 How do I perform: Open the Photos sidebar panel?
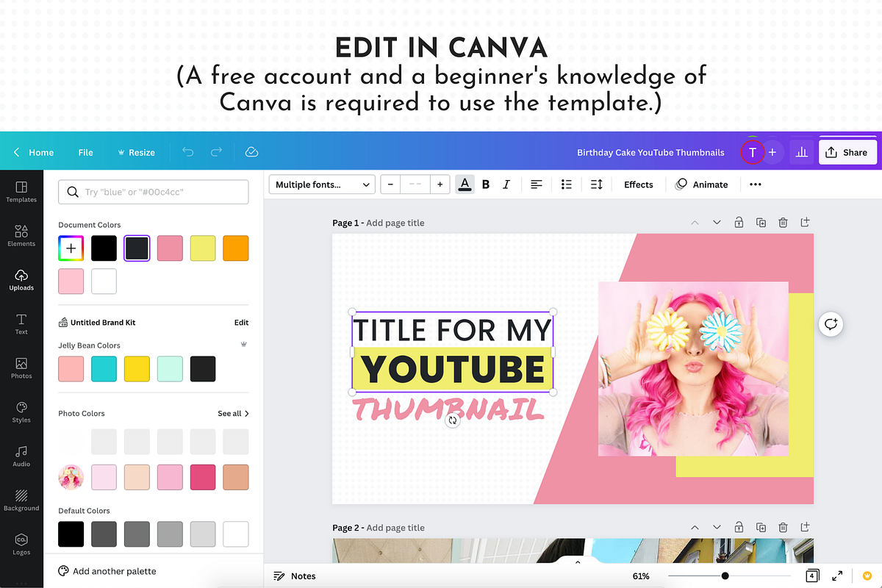click(x=21, y=368)
